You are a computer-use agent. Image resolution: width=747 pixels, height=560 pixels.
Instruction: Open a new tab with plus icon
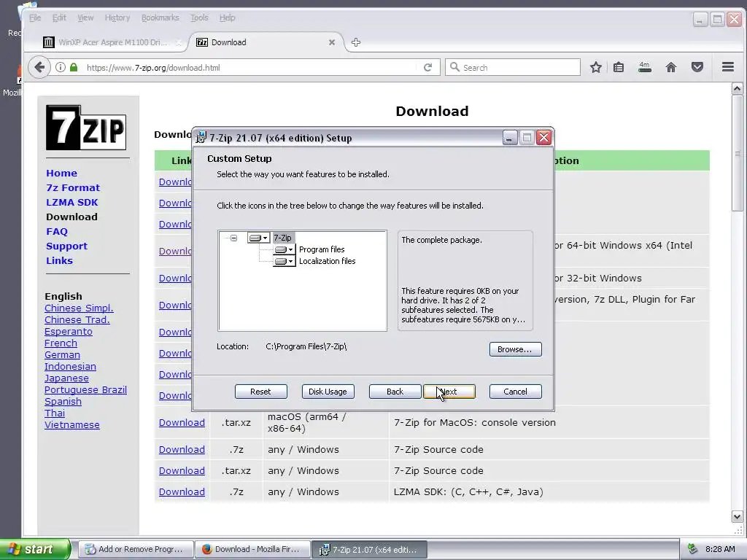(356, 42)
